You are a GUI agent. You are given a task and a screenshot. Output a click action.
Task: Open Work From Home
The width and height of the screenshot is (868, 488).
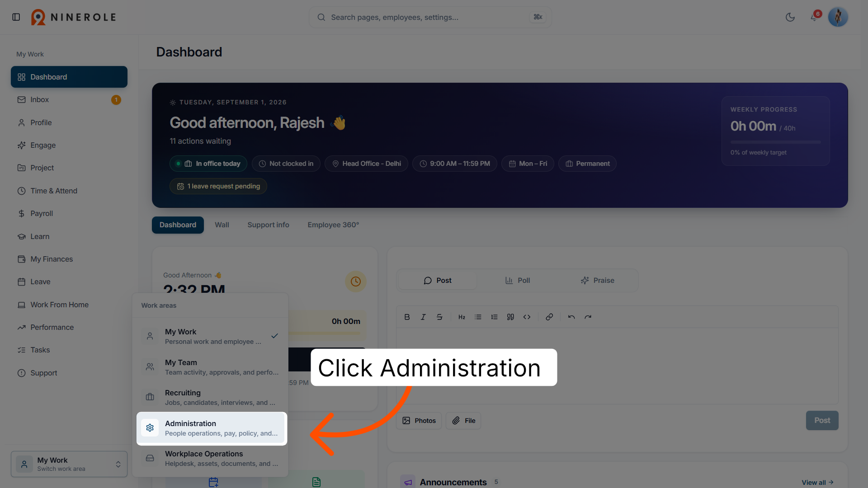pyautogui.click(x=69, y=305)
